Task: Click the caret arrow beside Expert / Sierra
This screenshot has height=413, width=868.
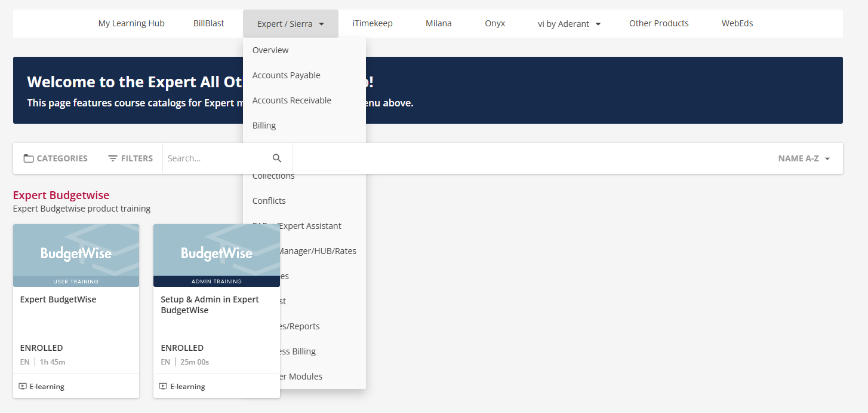Action: 321,25
